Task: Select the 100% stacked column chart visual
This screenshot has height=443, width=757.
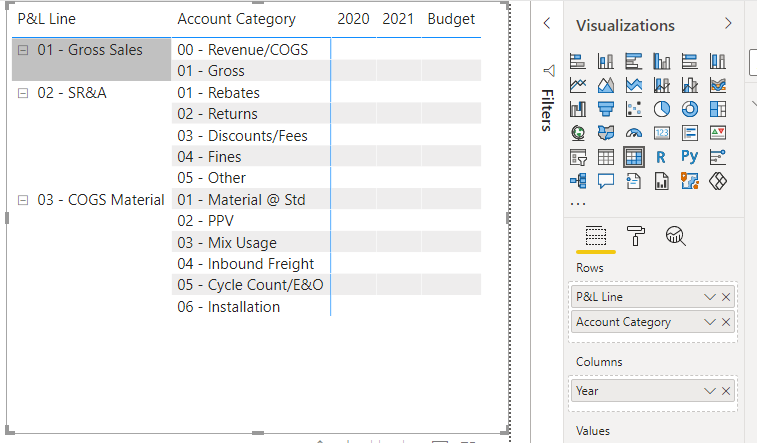Action: (718, 61)
